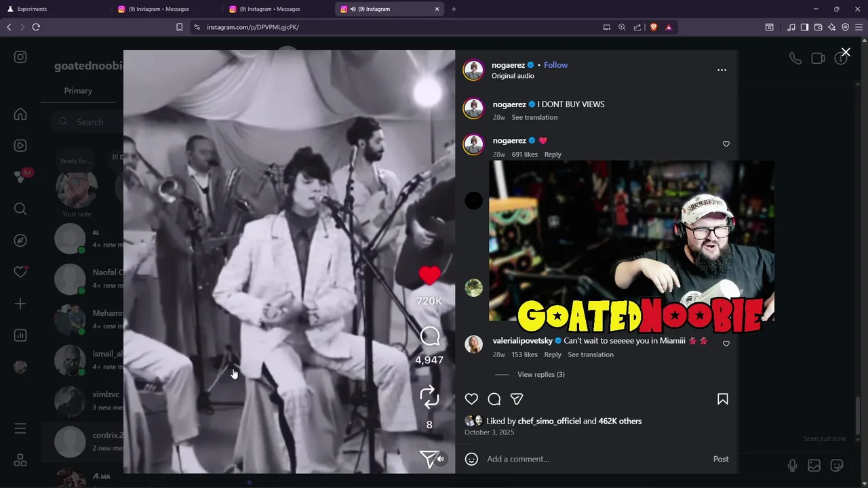Click the Post comment button
Viewport: 868px width, 488px height.
(721, 459)
